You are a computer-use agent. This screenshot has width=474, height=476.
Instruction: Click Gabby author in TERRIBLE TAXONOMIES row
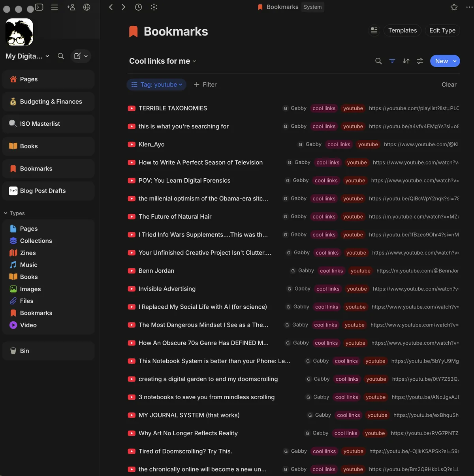tap(295, 108)
